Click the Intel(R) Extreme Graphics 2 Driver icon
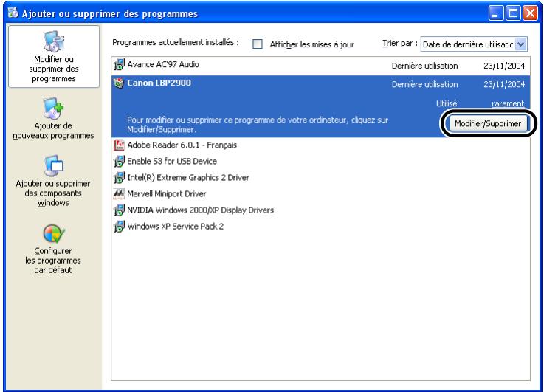 coord(119,178)
